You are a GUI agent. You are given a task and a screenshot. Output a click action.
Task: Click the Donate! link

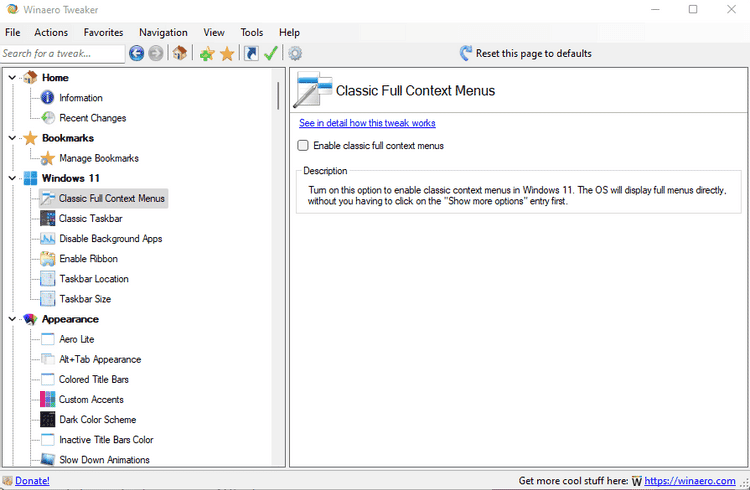(32, 481)
